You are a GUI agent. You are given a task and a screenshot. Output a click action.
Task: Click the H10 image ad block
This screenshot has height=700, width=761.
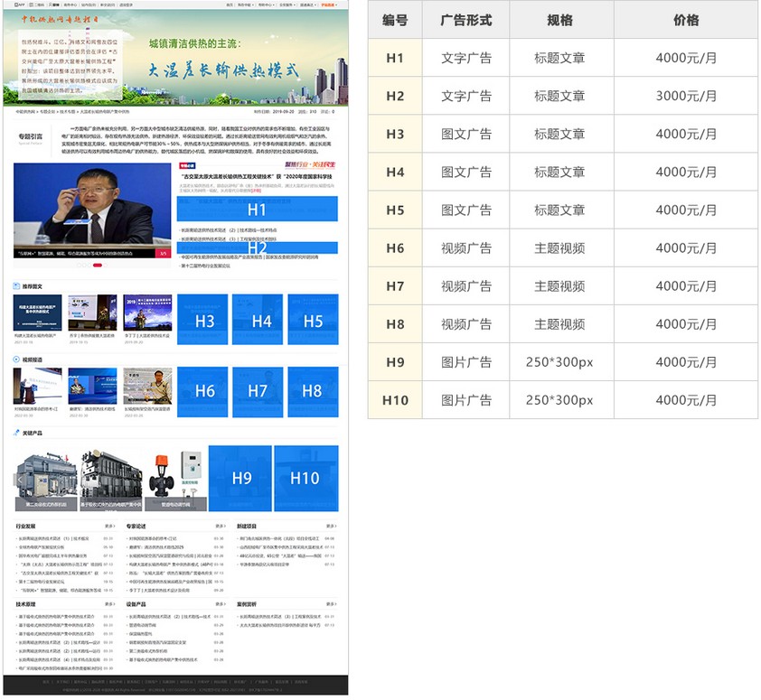(305, 479)
